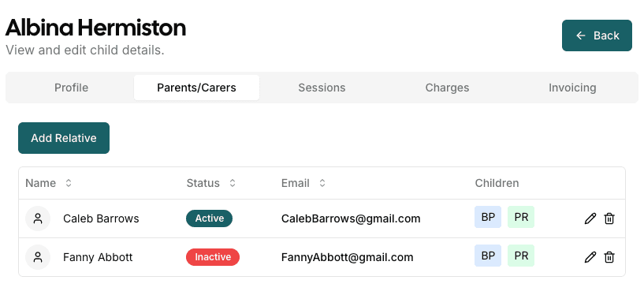Open the Invoicing tab

(572, 88)
